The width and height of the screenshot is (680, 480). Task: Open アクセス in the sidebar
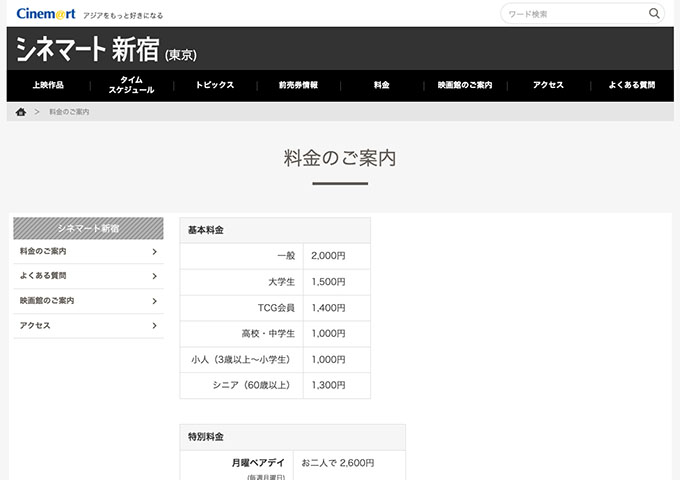pos(35,326)
